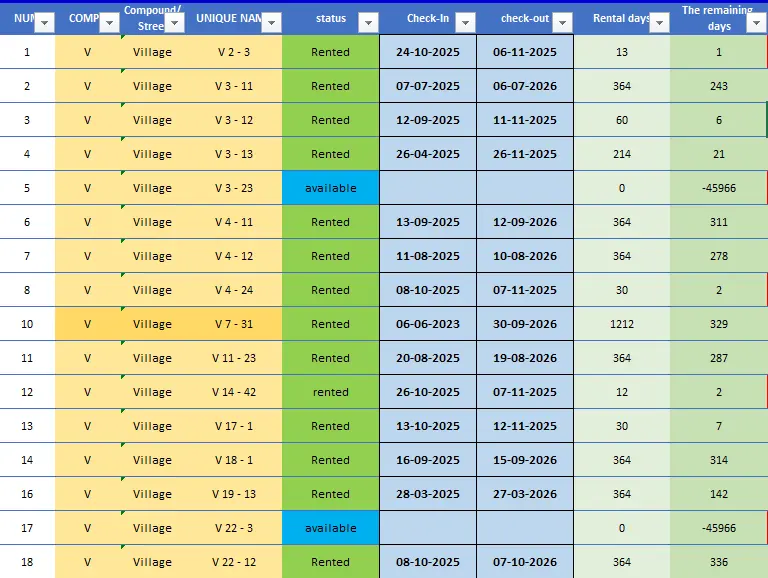
Task: Click remaining days -45966 in row 5
Action: click(x=719, y=188)
